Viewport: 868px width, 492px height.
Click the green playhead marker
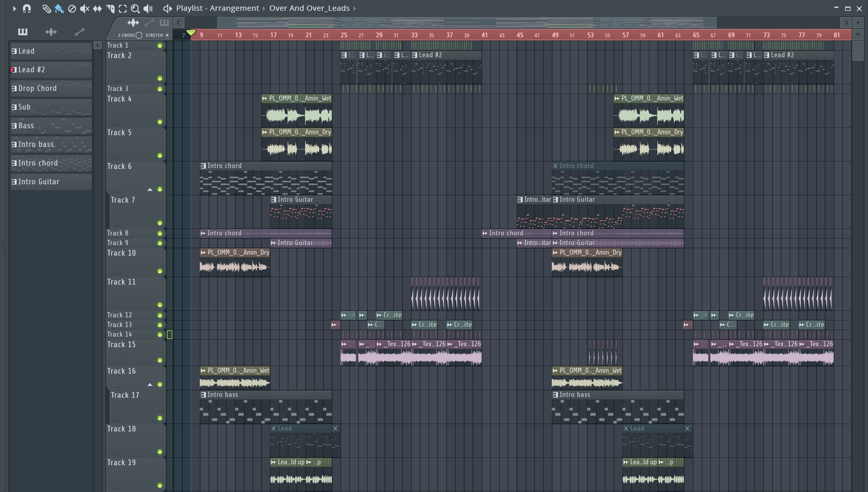(191, 33)
